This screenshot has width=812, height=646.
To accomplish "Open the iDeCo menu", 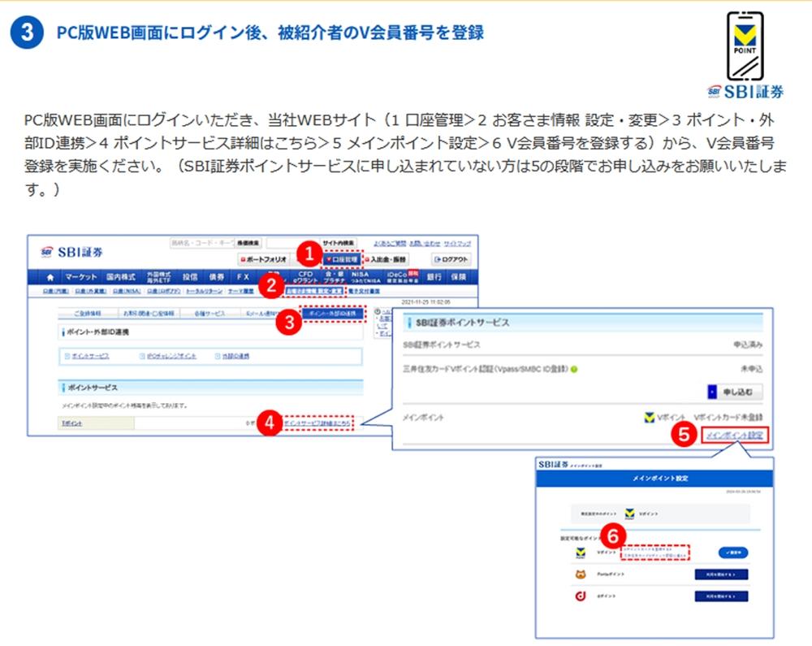I will [x=402, y=277].
